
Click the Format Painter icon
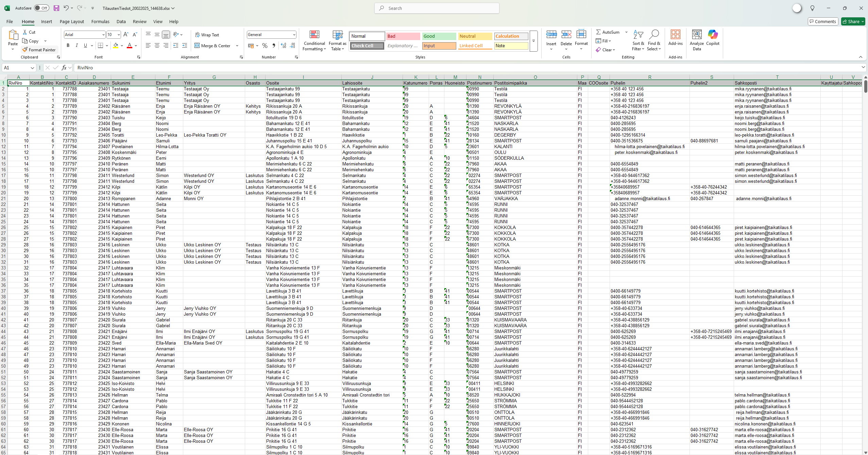(x=25, y=50)
